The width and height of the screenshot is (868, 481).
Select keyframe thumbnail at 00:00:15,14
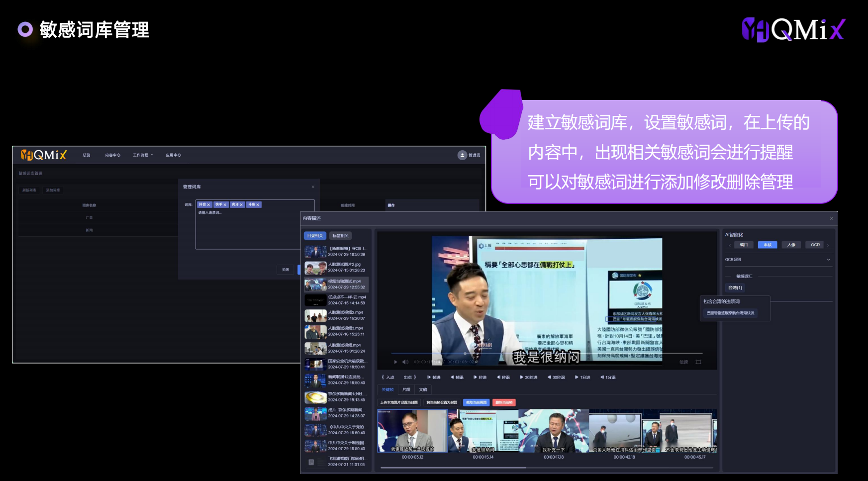[483, 431]
